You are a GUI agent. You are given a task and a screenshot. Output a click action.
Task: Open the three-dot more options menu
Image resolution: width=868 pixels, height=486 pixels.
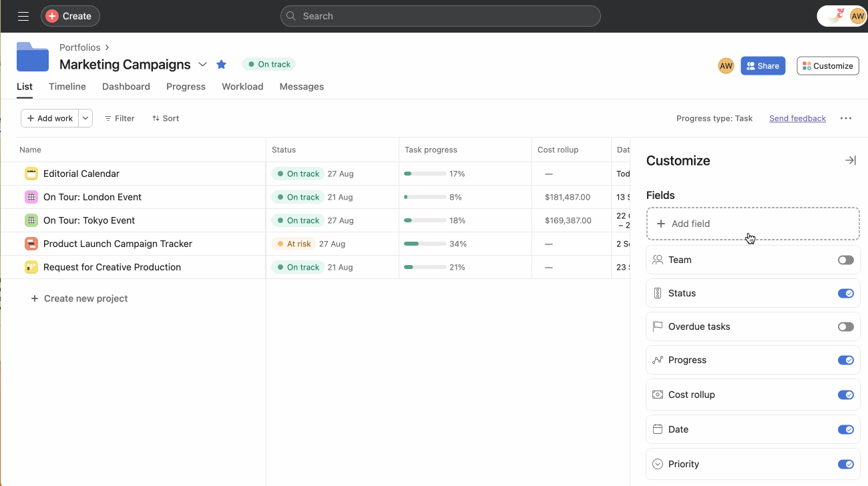pyautogui.click(x=845, y=118)
